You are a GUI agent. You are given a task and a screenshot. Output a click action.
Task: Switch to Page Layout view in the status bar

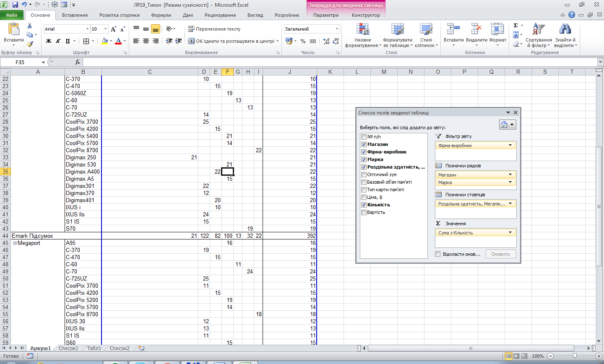[x=516, y=356]
